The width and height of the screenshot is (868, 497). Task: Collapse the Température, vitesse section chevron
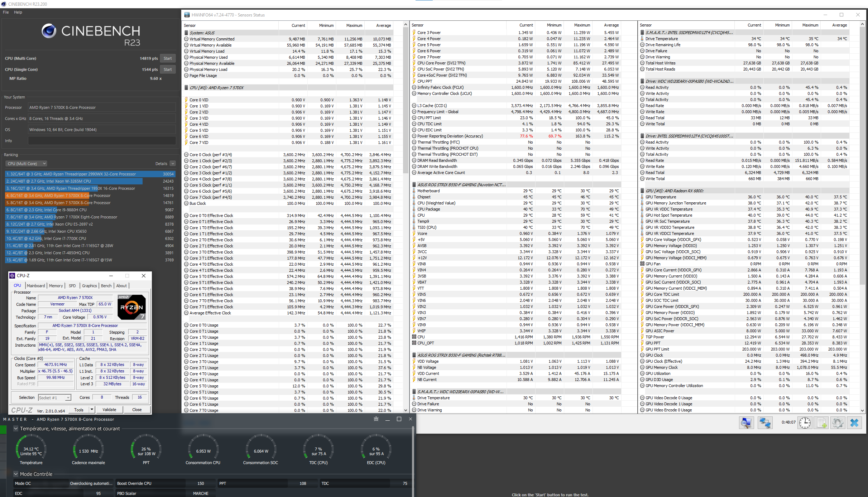(x=16, y=429)
